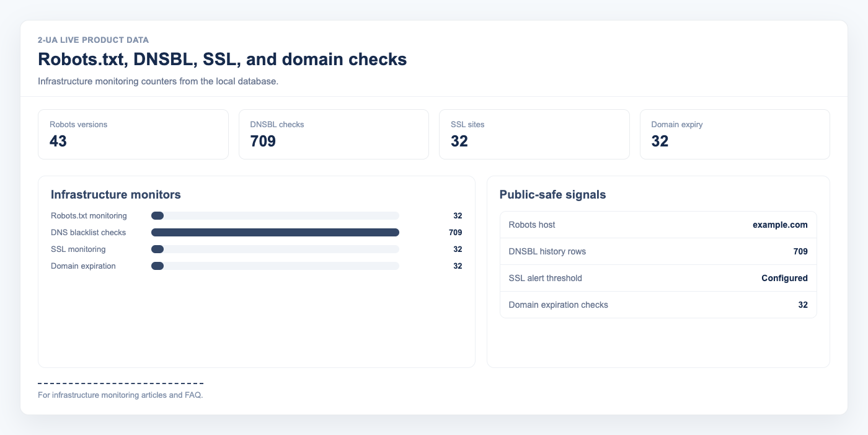Click the 'Infrastructure monitoring counters' subtitle
868x435 pixels.
[158, 81]
